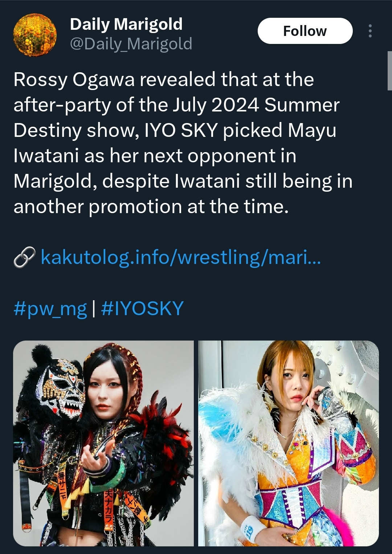Viewport: 392px width, 554px height.
Task: View the right photo with colorful costume
Action: point(289,443)
